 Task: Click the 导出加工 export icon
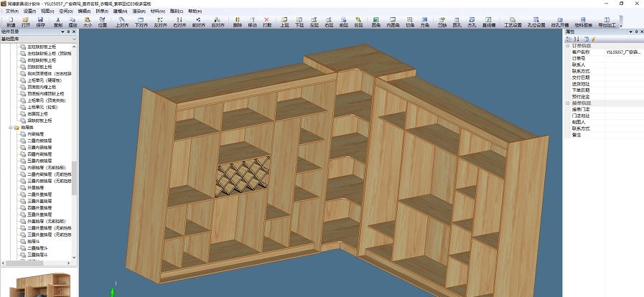pos(607,22)
